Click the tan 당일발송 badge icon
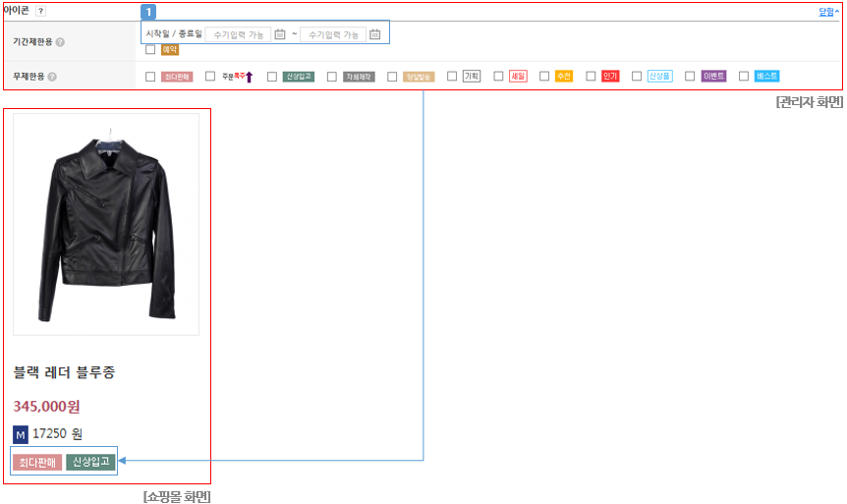847x504 pixels. [419, 77]
